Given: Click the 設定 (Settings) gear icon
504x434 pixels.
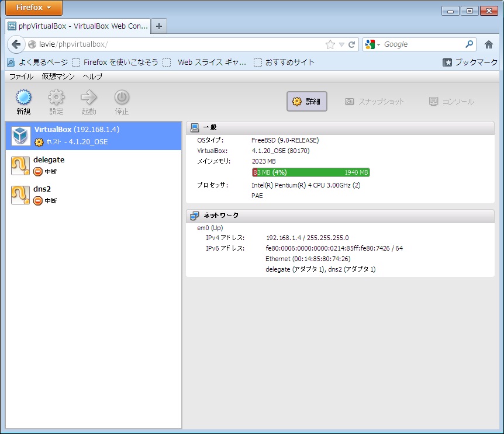Looking at the screenshot, I should pyautogui.click(x=56, y=98).
